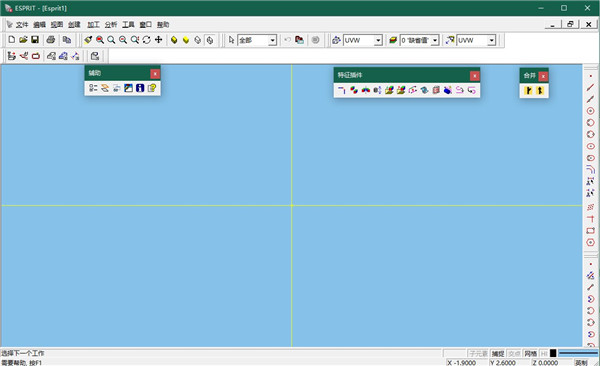Click the Save floppy disk icon
The height and width of the screenshot is (366, 600).
tap(35, 40)
